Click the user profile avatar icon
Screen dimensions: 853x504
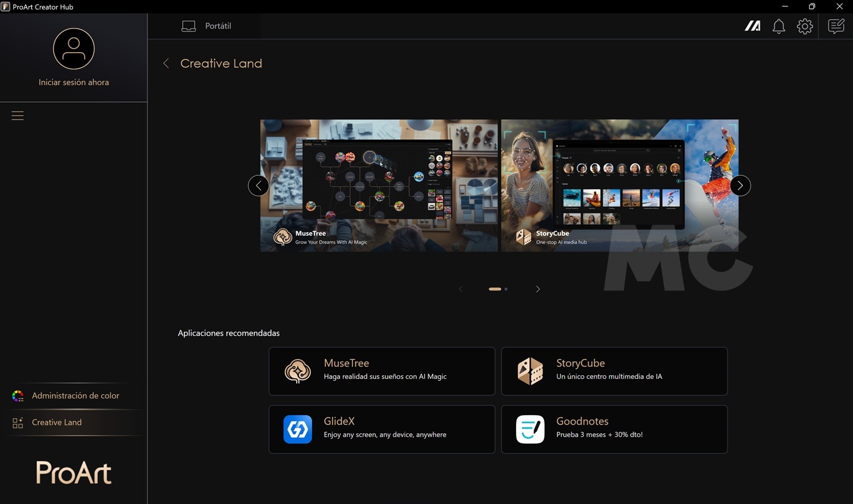click(x=74, y=49)
